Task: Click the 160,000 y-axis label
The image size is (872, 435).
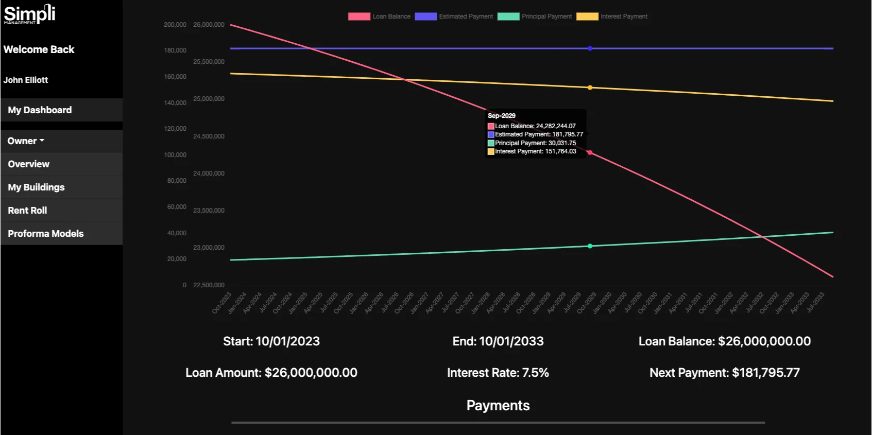Action: click(175, 77)
